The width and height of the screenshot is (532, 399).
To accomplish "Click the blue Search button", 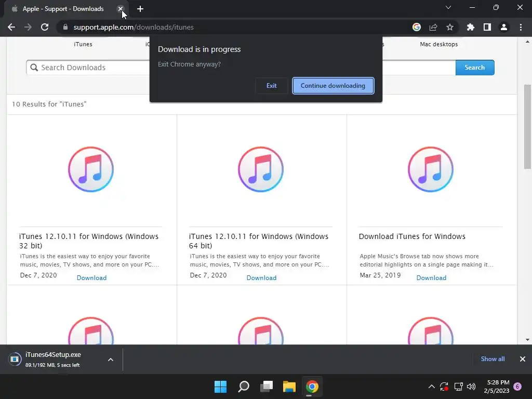I will (x=475, y=68).
